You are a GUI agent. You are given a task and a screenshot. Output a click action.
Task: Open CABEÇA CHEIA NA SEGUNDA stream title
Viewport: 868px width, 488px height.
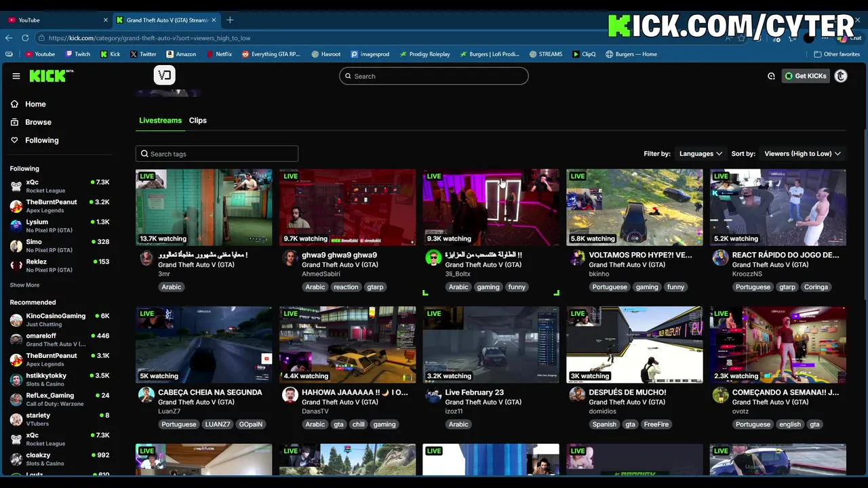(210, 392)
